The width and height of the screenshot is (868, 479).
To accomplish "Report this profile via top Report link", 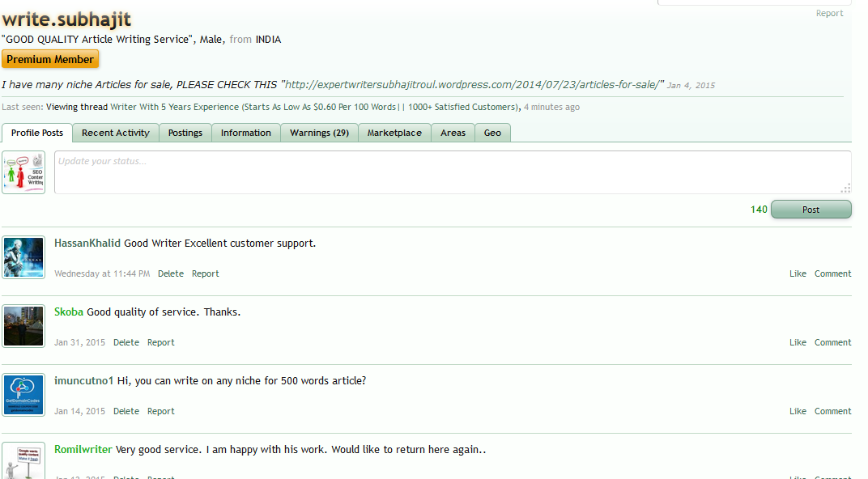I will (x=829, y=13).
